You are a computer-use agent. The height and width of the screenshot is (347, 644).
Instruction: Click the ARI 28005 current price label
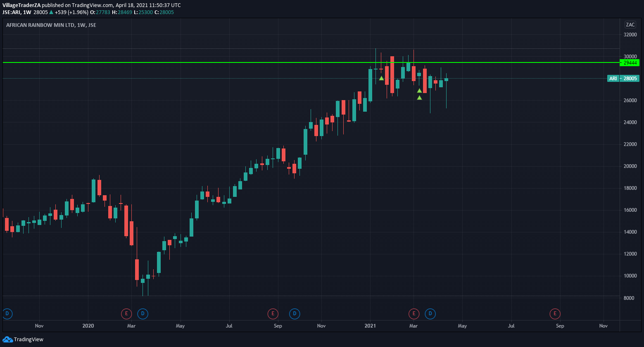tap(623, 79)
